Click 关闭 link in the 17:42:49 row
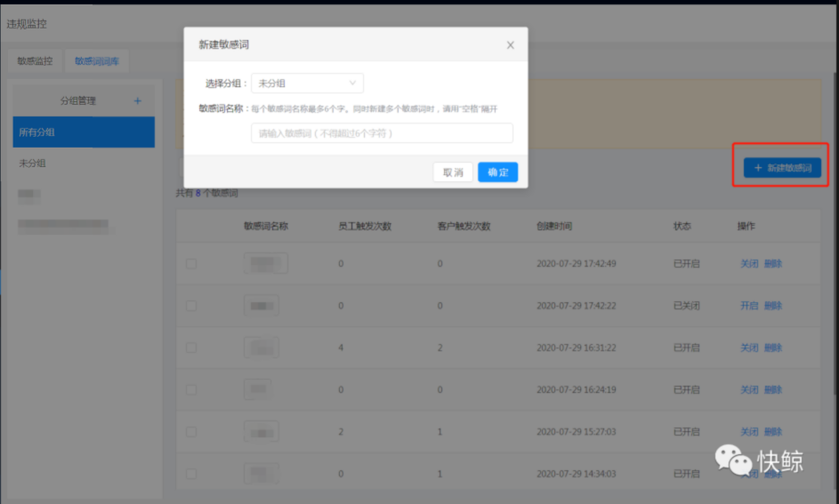The width and height of the screenshot is (839, 504). pos(749,263)
